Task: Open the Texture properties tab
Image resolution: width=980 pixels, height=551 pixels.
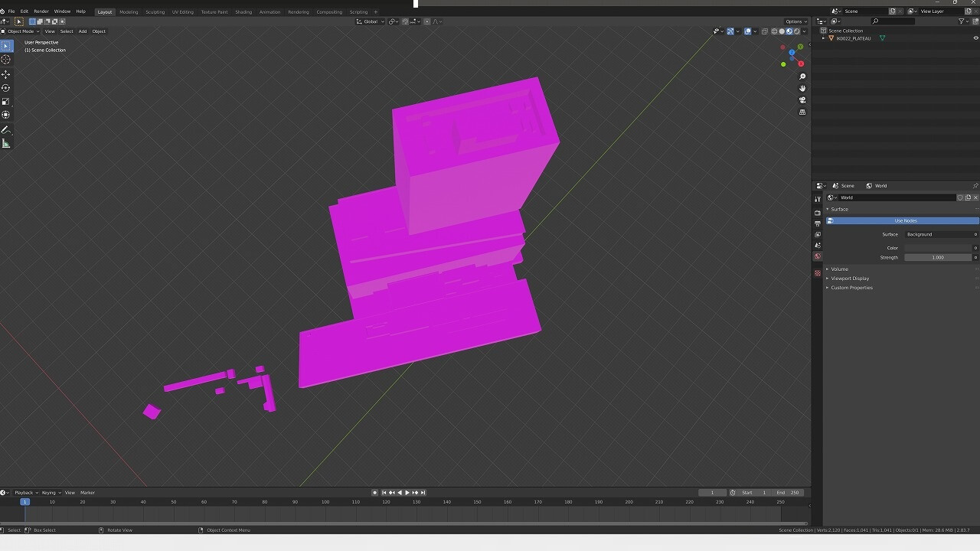Action: click(818, 273)
